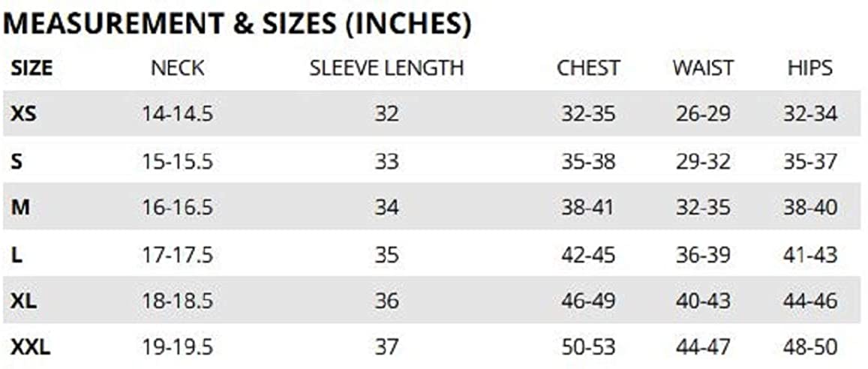The height and width of the screenshot is (369, 868).
Task: Click hips measurement 35-37
Action: [809, 161]
